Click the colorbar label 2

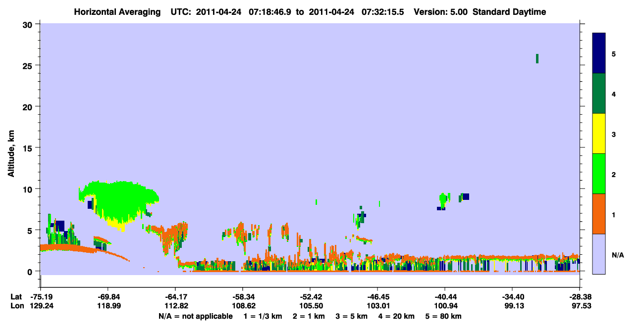(x=613, y=174)
